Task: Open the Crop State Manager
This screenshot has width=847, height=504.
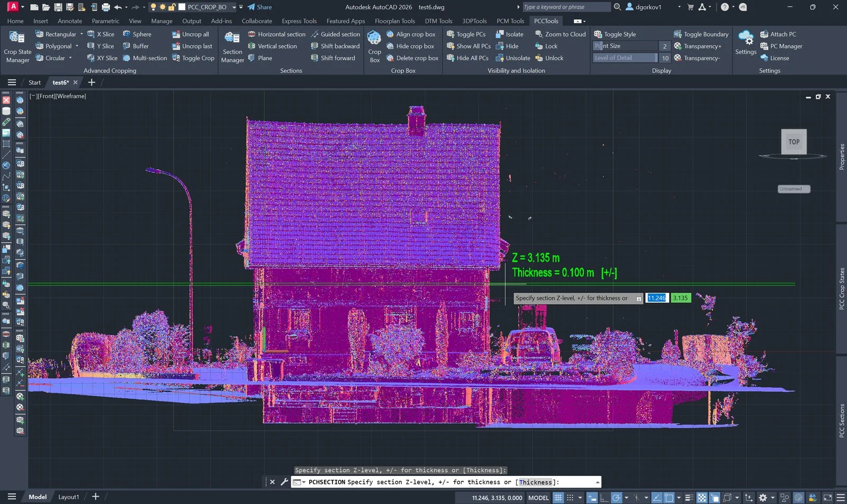Action: click(17, 47)
